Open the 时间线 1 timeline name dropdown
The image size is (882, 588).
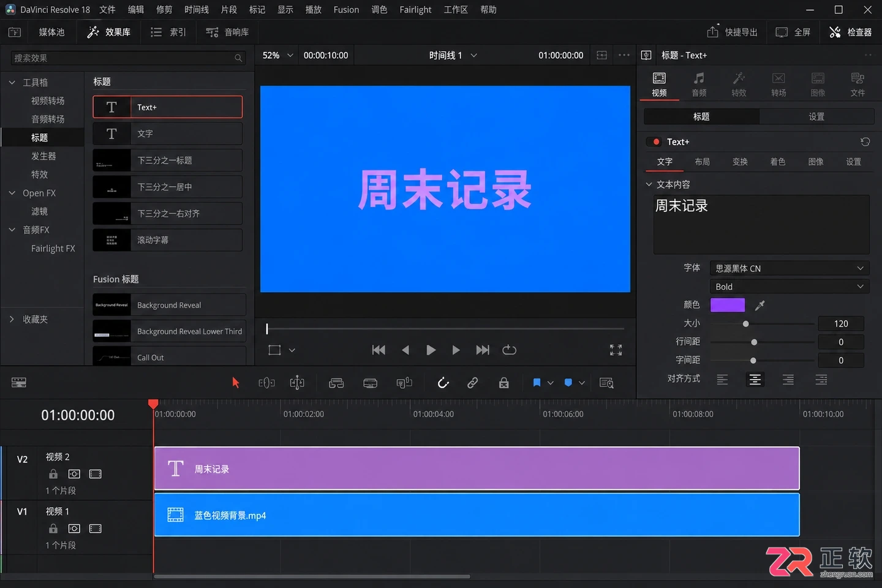pyautogui.click(x=453, y=55)
